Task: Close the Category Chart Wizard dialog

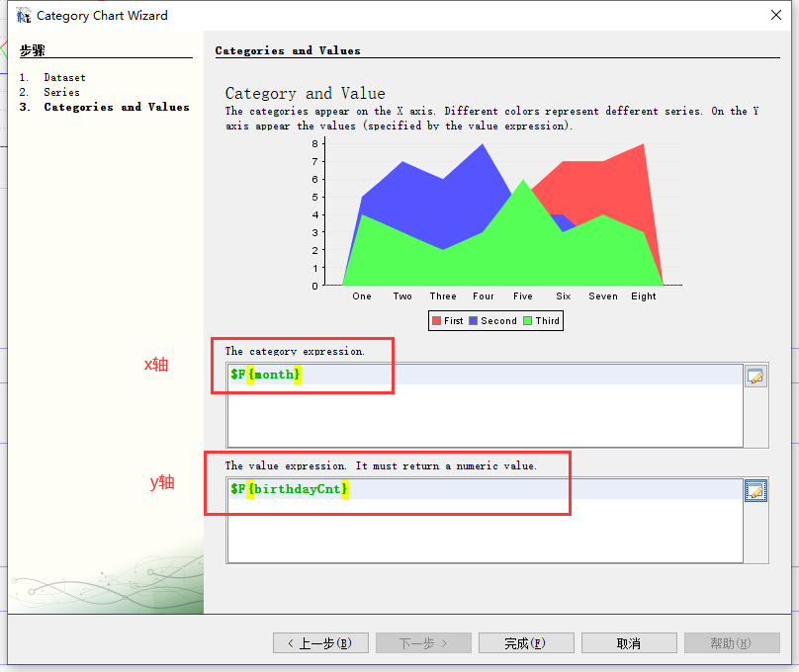Action: (775, 15)
